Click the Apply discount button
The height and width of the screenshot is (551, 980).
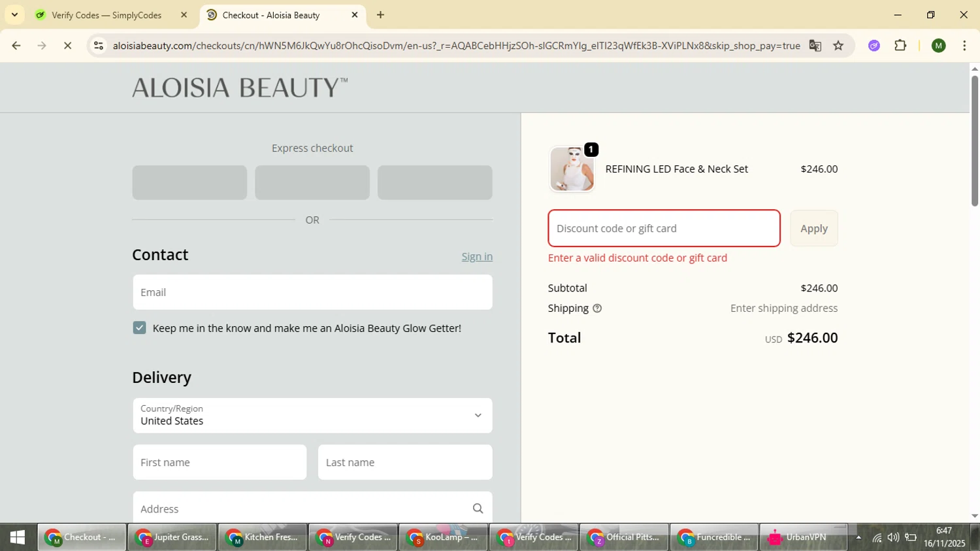(814, 228)
